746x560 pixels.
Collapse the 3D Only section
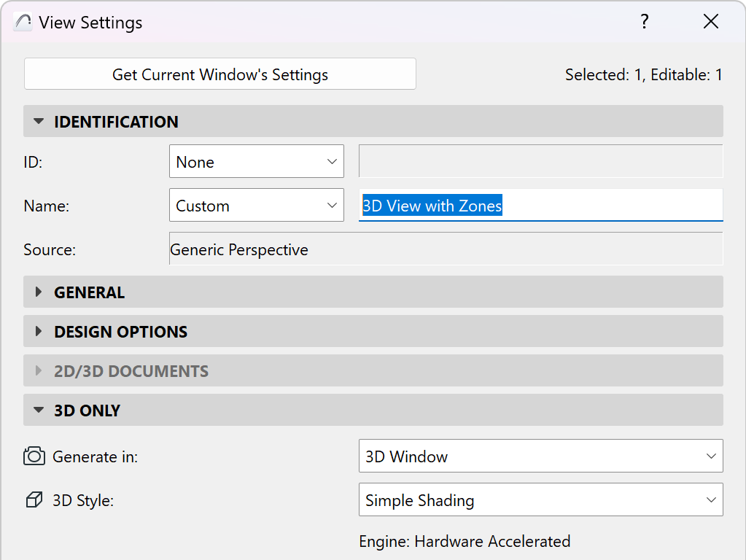tap(39, 411)
